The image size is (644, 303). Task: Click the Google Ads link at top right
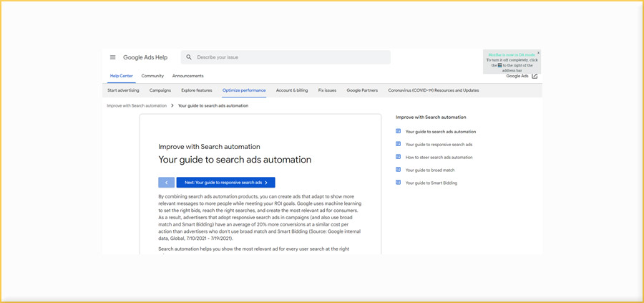click(517, 76)
